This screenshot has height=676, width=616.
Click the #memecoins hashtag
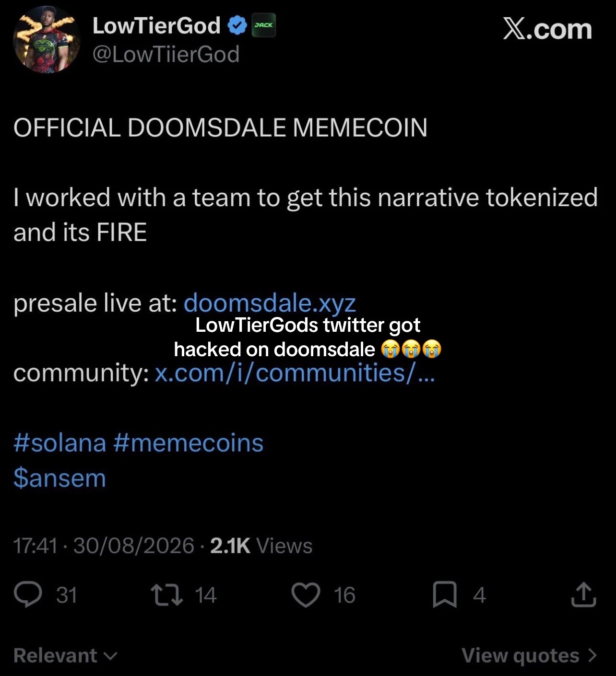[189, 443]
